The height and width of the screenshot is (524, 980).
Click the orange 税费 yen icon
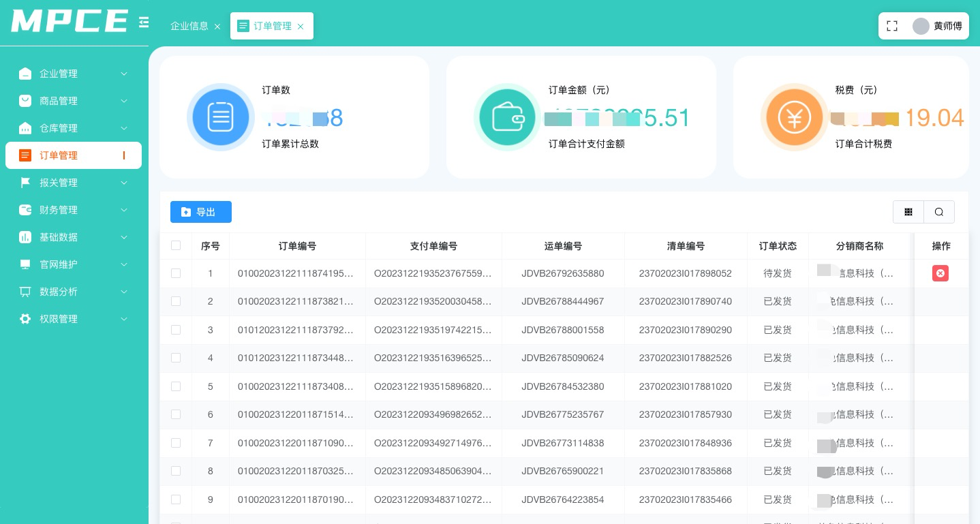(794, 117)
